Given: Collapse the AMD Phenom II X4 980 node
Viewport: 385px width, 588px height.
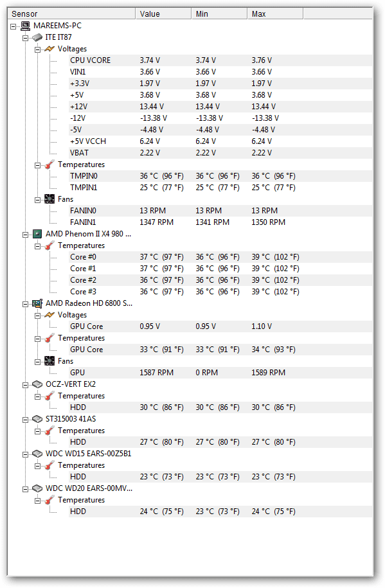Looking at the screenshot, I should click(x=26, y=235).
